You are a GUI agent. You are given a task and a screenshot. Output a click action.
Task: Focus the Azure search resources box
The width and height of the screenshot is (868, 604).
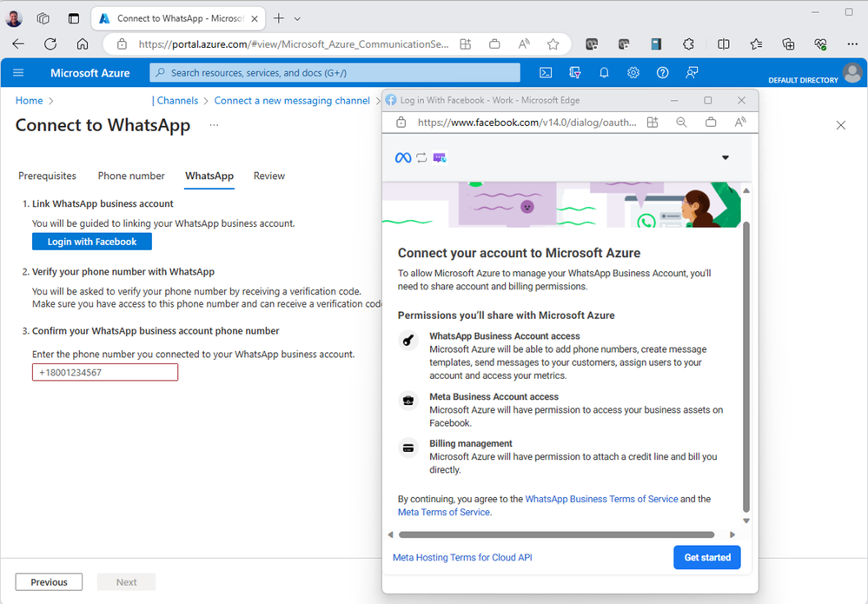click(x=335, y=72)
